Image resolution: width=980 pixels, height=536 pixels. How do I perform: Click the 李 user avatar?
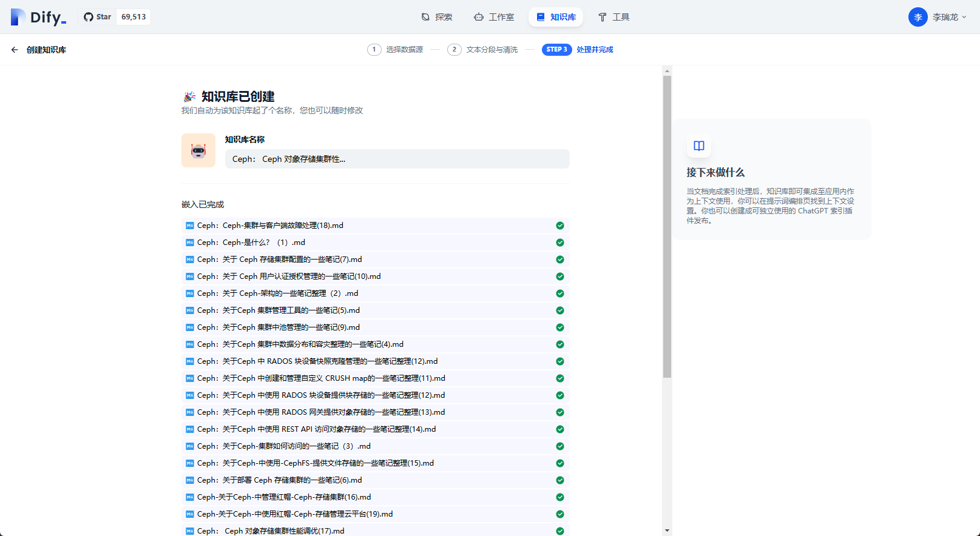918,17
